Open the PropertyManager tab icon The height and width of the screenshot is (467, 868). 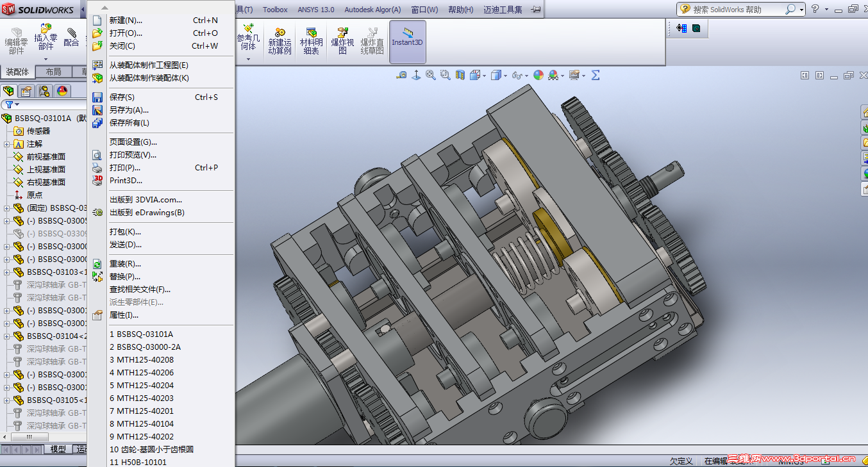click(x=26, y=90)
